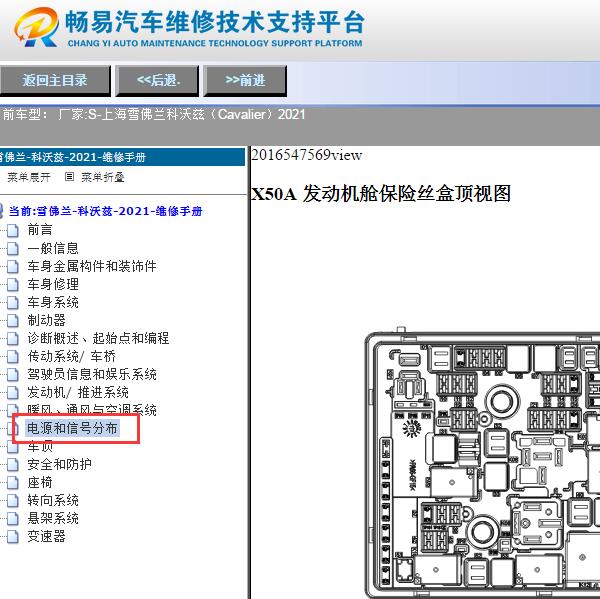Click the page icon beside 悬架系统
The width and height of the screenshot is (600, 599).
(13, 519)
